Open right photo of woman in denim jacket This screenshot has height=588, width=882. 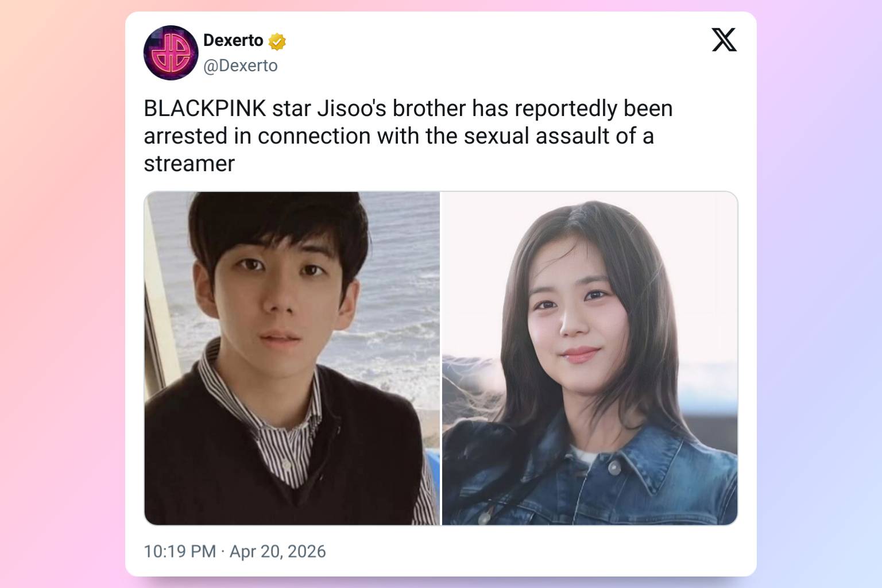pyautogui.click(x=590, y=358)
